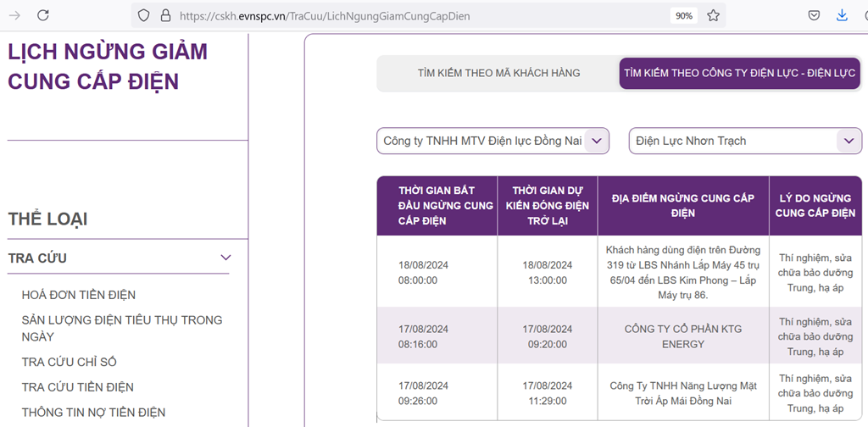Open Sản lượng điện tiêu thụ trong ngày
The image size is (868, 427).
pyautogui.click(x=122, y=328)
